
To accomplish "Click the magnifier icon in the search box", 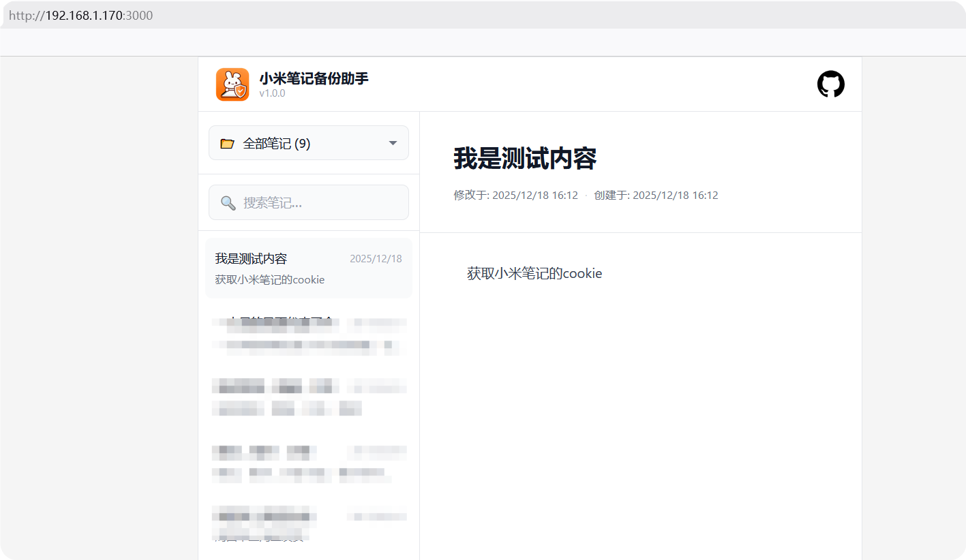I will (x=228, y=202).
